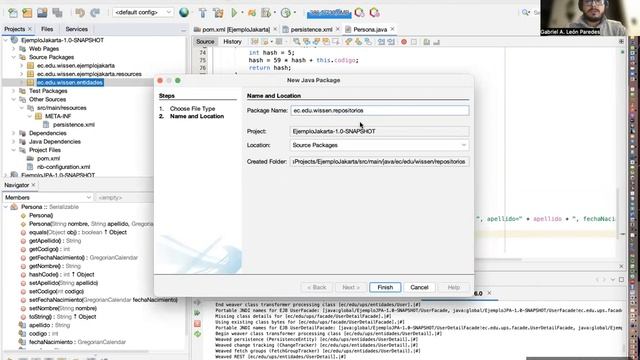The width and height of the screenshot is (640, 360).
Task: Click the Next button in dialog
Action: [351, 287]
